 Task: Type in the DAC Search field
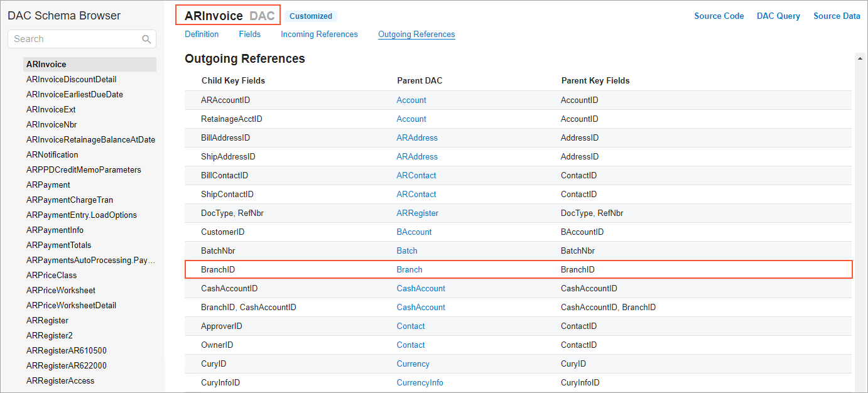click(x=75, y=39)
